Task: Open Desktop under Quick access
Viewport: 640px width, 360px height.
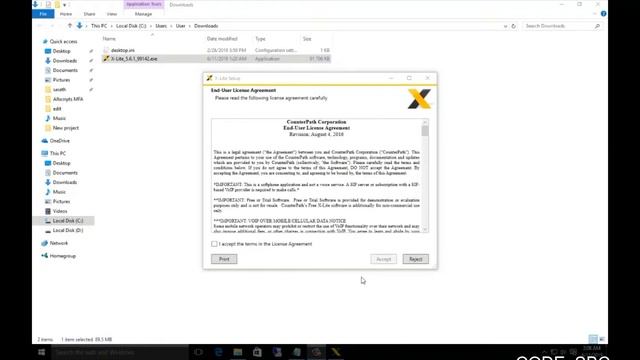Action: pos(62,51)
